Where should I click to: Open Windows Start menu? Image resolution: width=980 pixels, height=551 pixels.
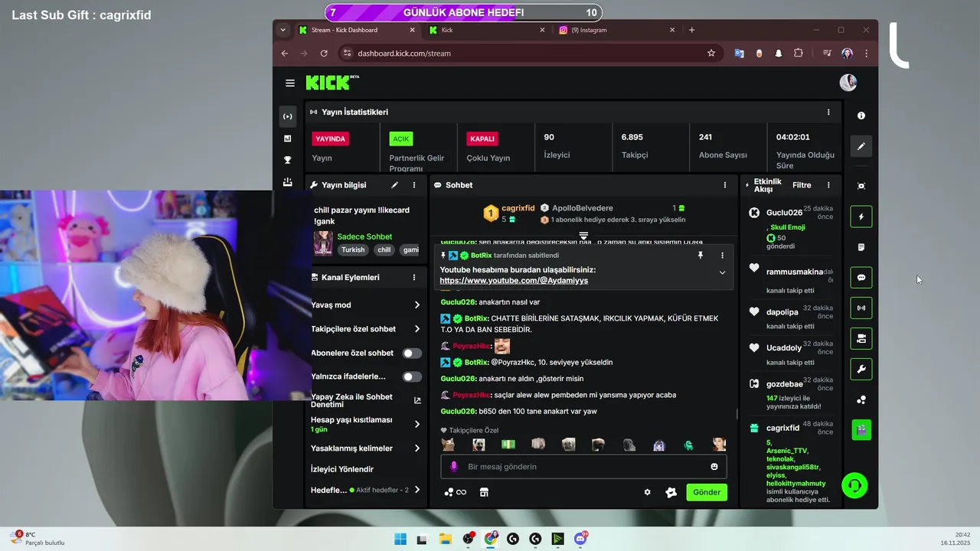(400, 539)
